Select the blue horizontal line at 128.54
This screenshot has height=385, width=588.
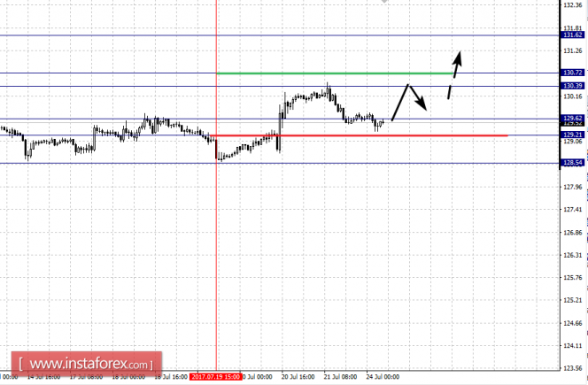(280, 163)
